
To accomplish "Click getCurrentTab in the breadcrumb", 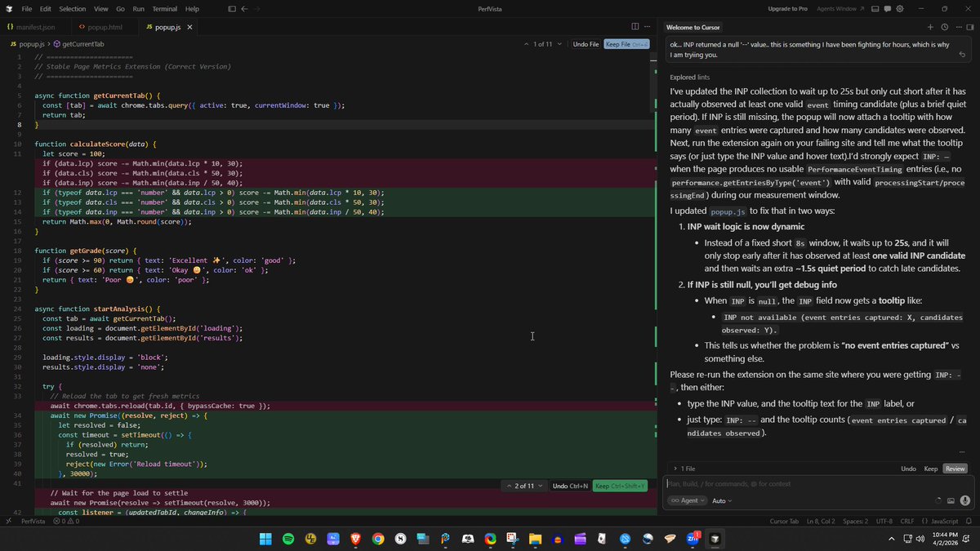I will [83, 44].
